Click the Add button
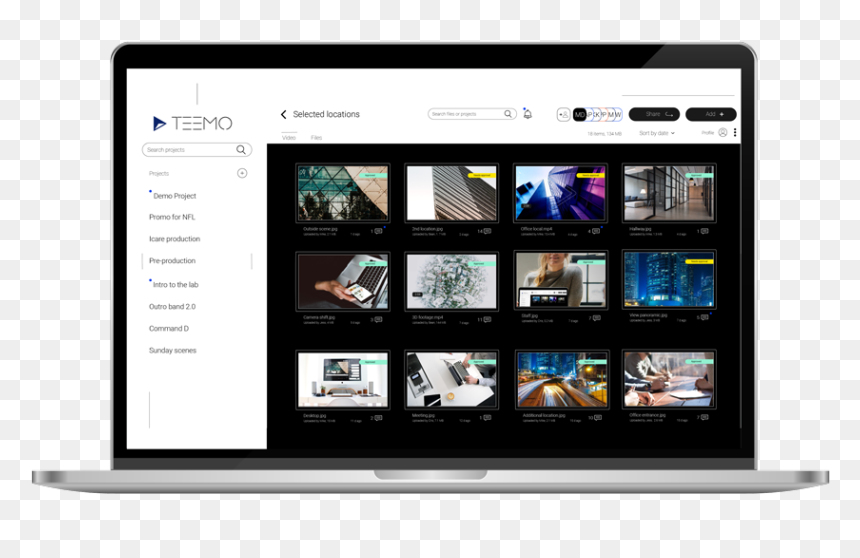Image resolution: width=860 pixels, height=558 pixels. 711,114
